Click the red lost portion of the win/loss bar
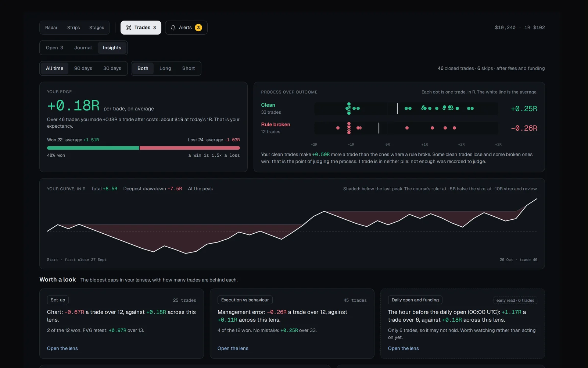Image resolution: width=588 pixels, height=368 pixels. click(x=190, y=148)
